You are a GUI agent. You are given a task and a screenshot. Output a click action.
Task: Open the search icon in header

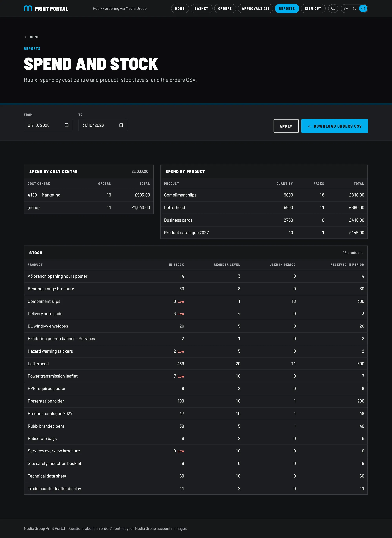[x=333, y=9]
